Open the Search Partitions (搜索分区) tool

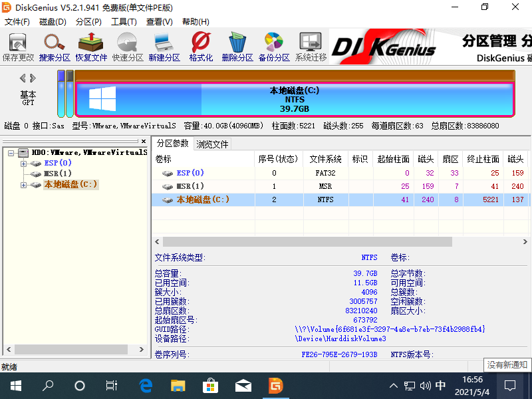point(55,47)
